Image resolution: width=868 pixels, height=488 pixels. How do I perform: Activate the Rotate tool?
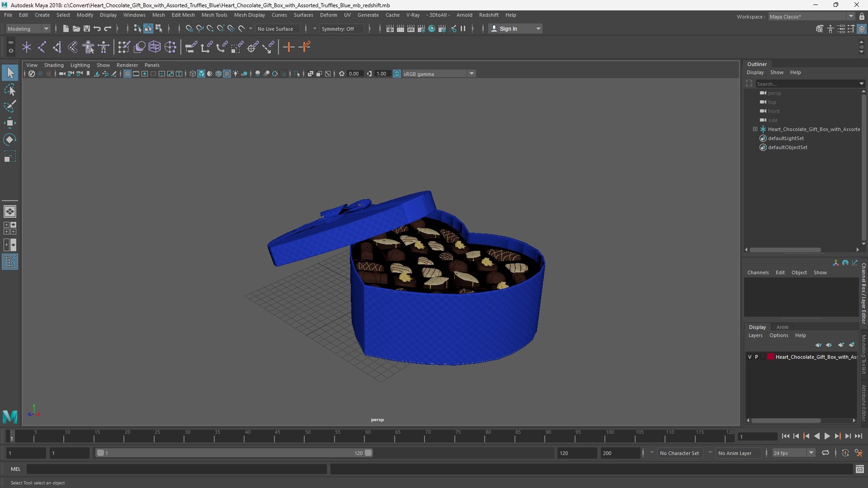click(x=10, y=140)
